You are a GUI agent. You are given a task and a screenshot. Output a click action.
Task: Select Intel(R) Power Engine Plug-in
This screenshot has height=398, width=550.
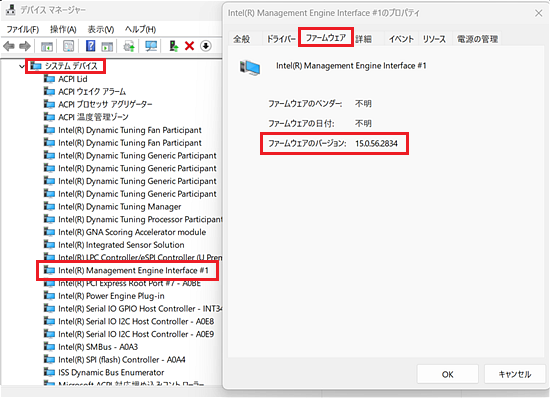click(x=111, y=296)
